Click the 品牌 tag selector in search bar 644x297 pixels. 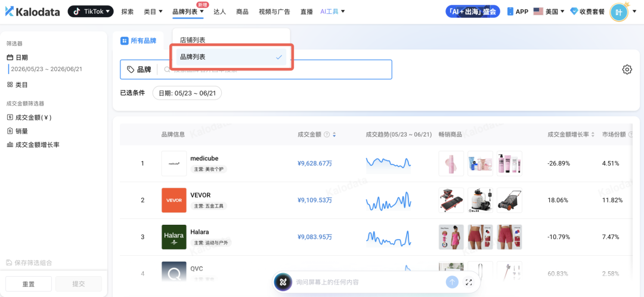pyautogui.click(x=139, y=69)
